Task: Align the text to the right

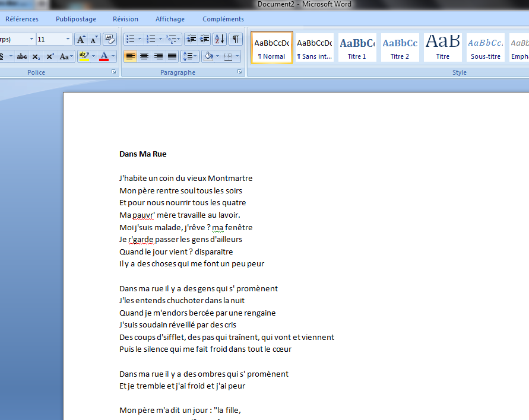Action: tap(159, 56)
